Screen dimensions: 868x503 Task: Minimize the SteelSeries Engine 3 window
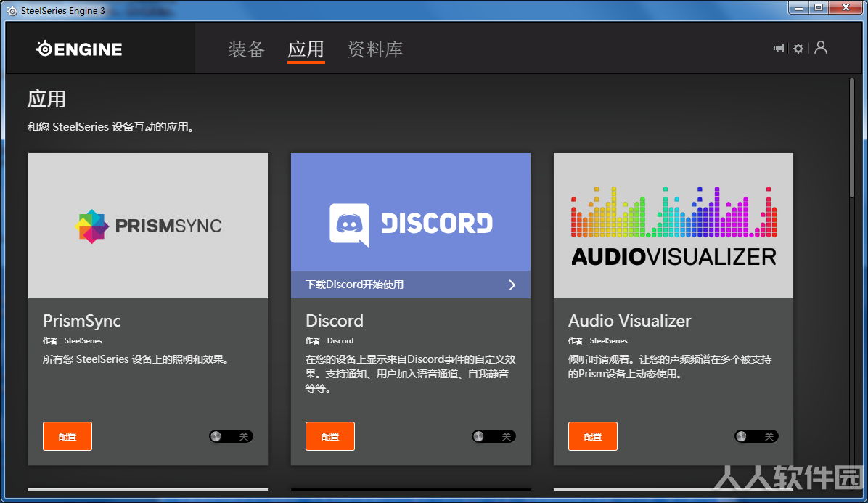coord(799,8)
